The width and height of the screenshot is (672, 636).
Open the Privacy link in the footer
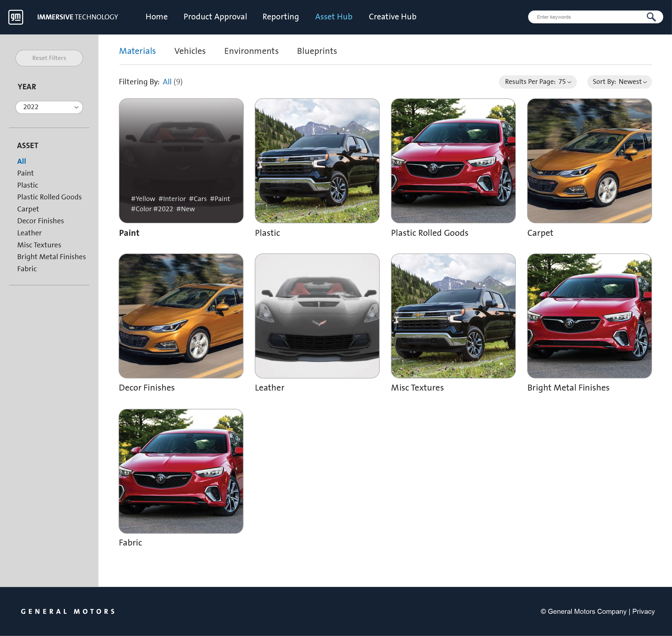click(x=643, y=611)
